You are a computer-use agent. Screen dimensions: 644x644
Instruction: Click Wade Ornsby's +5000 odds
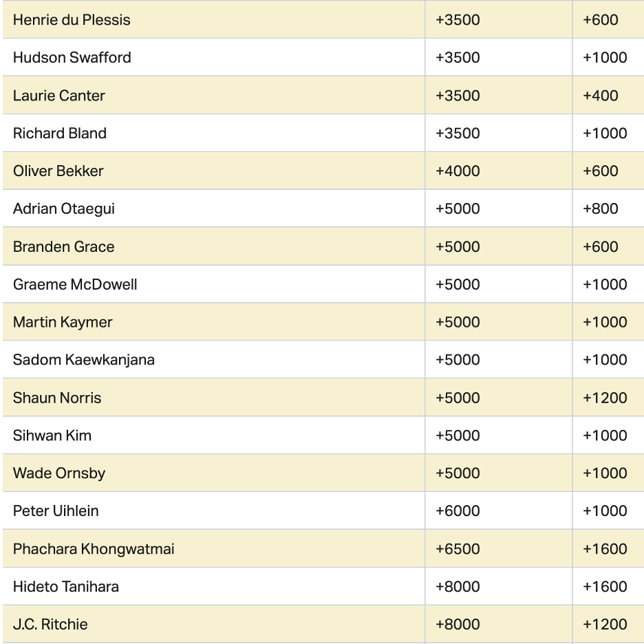click(x=458, y=473)
